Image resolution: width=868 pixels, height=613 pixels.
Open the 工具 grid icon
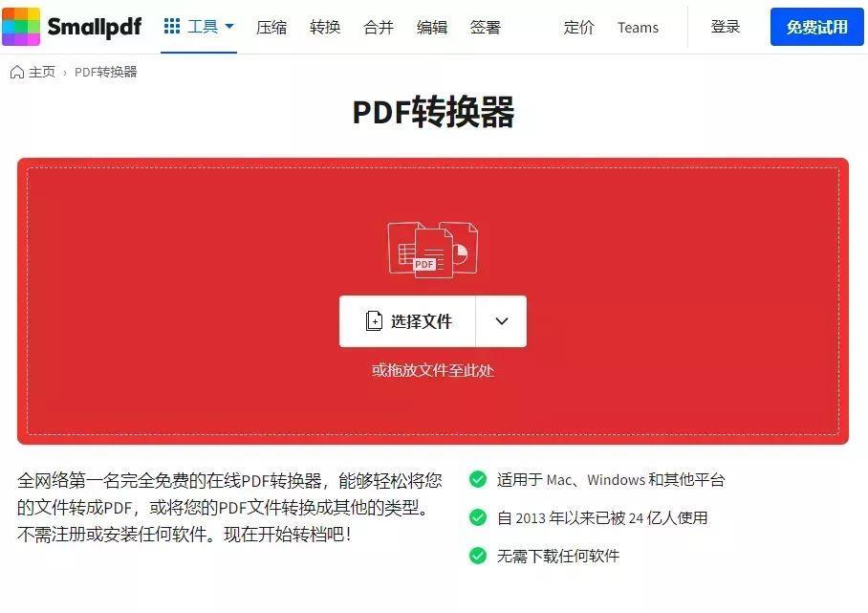[x=172, y=26]
